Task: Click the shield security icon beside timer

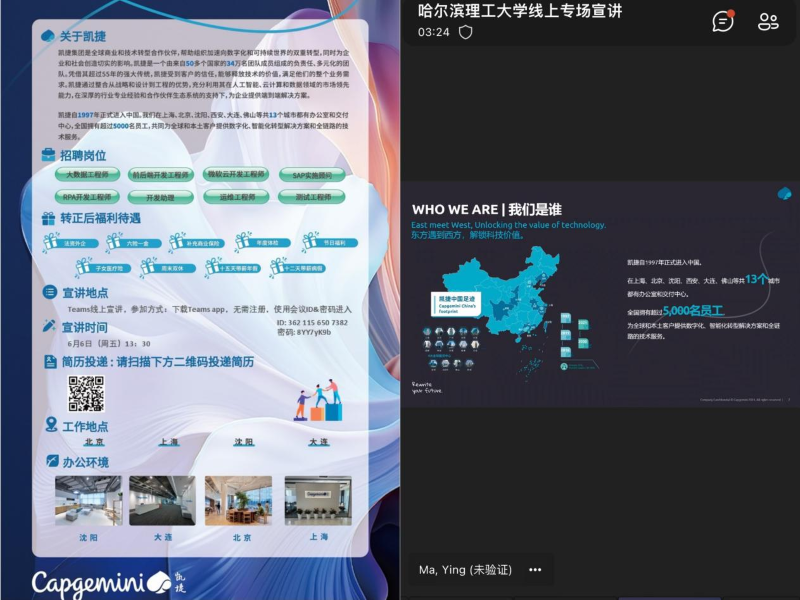Action: 465,32
